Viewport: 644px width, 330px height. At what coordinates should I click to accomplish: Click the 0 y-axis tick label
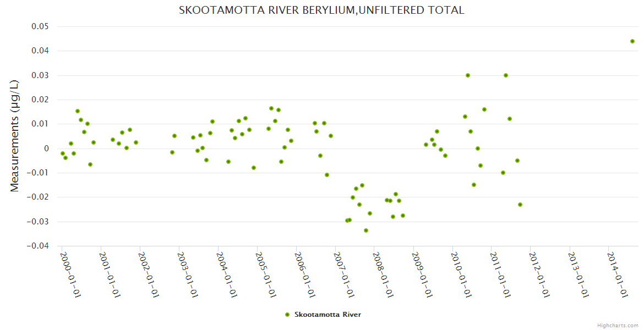[x=46, y=148]
